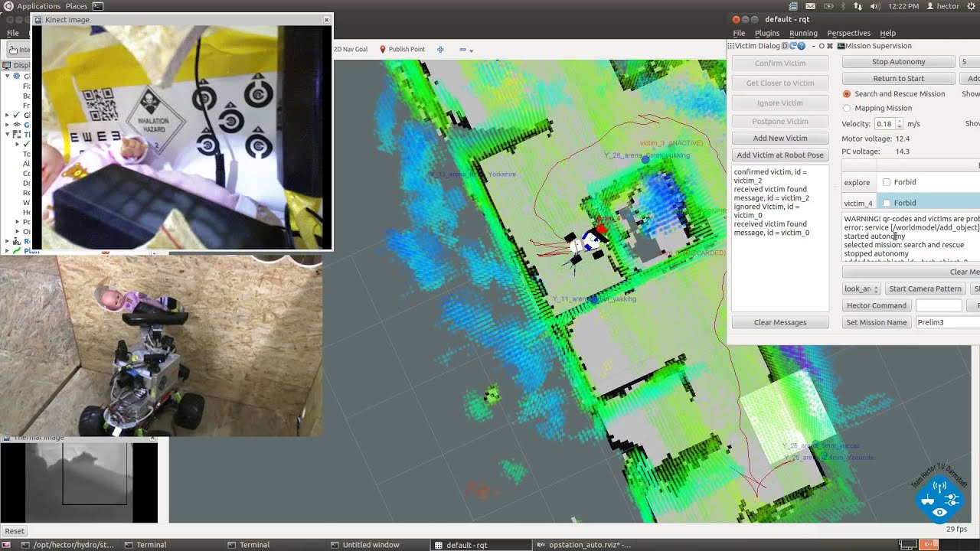
Task: Click the Set Mission Name button
Action: (877, 322)
